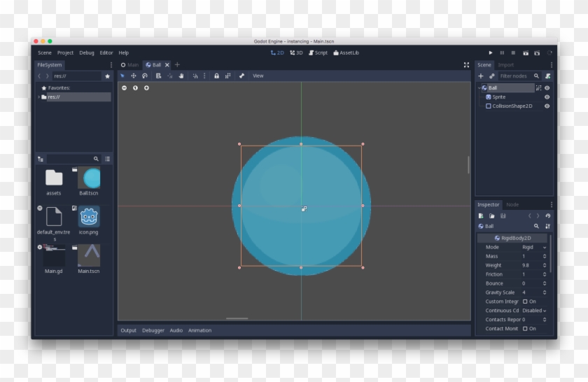Hide the Sprite node visibility eye
The width and height of the screenshot is (588, 382).
[x=547, y=97]
